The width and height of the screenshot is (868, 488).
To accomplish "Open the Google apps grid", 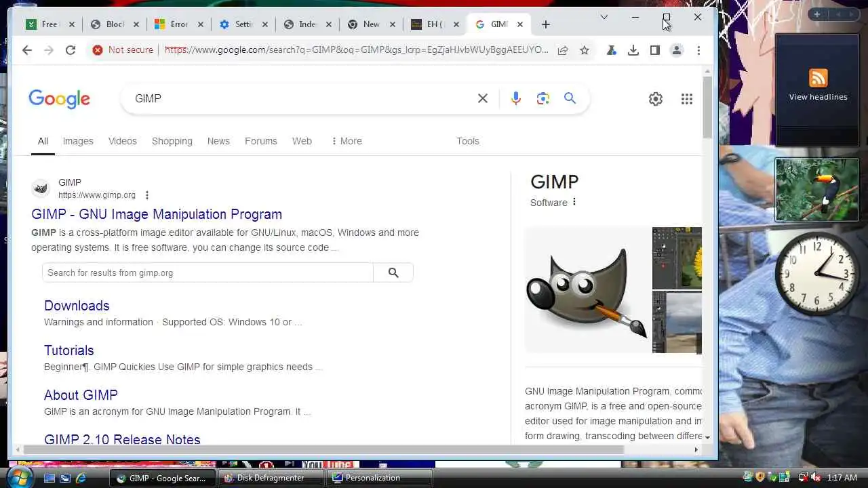I will coord(687,99).
